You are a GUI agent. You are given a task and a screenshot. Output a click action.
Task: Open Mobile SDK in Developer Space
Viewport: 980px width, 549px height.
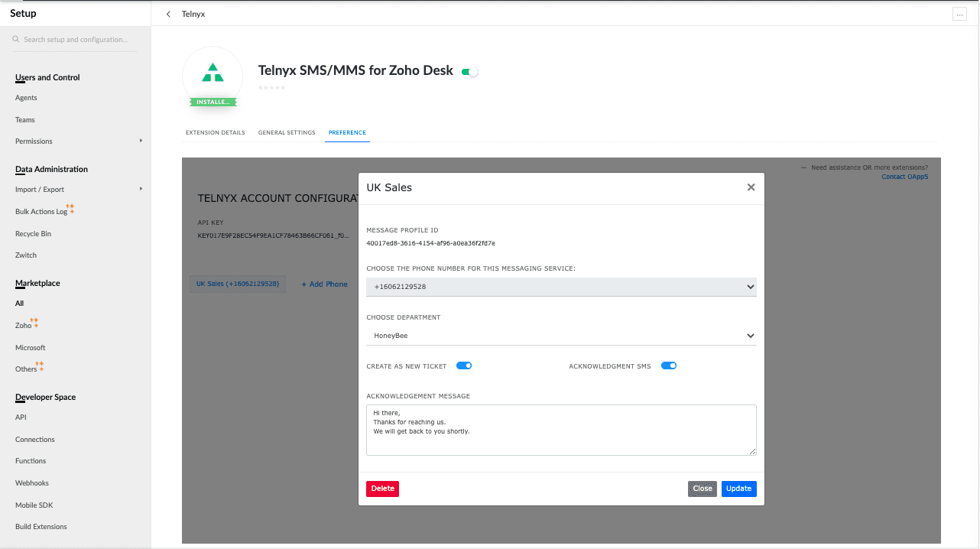pos(34,505)
